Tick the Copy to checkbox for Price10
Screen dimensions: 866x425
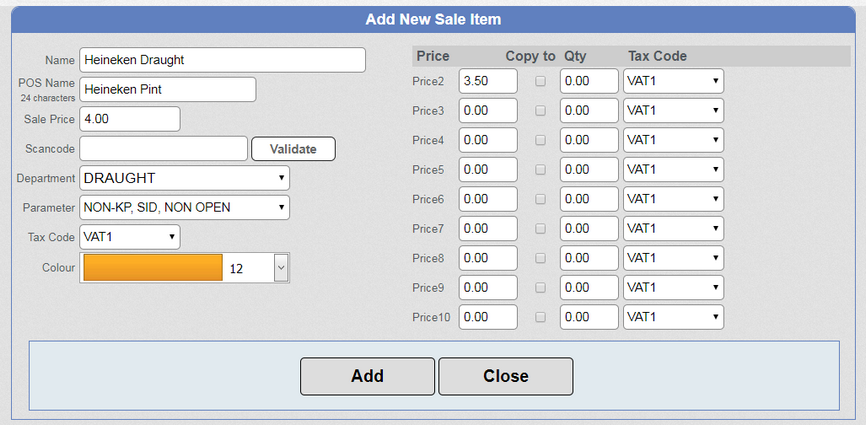[540, 317]
